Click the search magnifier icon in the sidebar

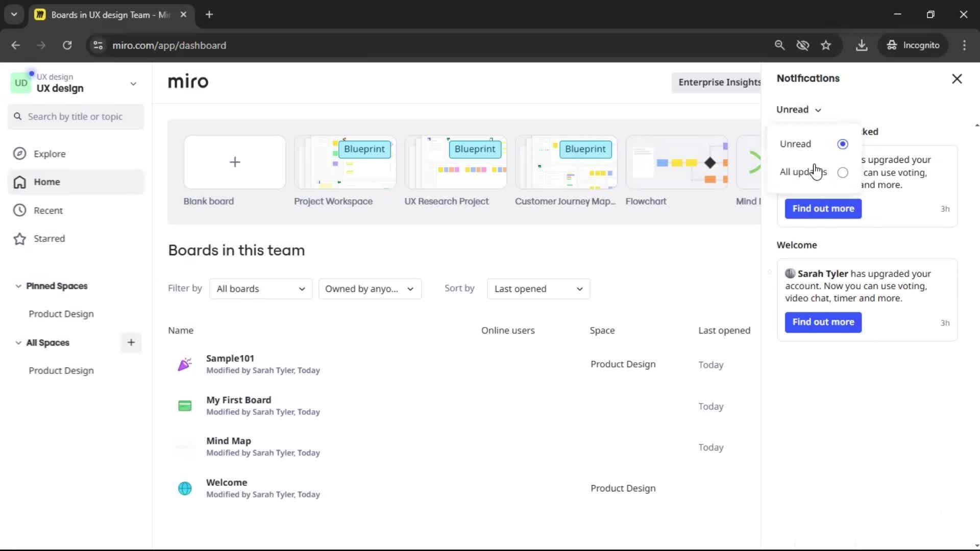[x=18, y=116]
